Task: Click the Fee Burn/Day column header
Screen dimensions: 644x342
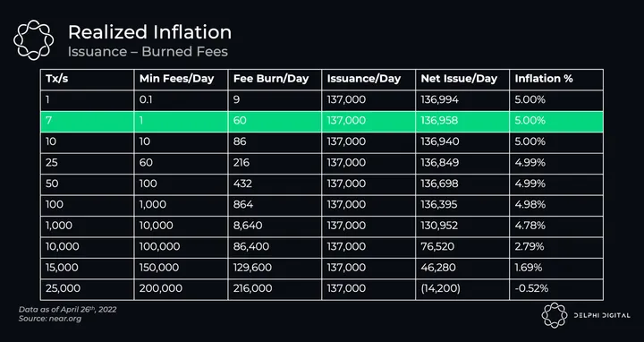Action: [x=275, y=79]
